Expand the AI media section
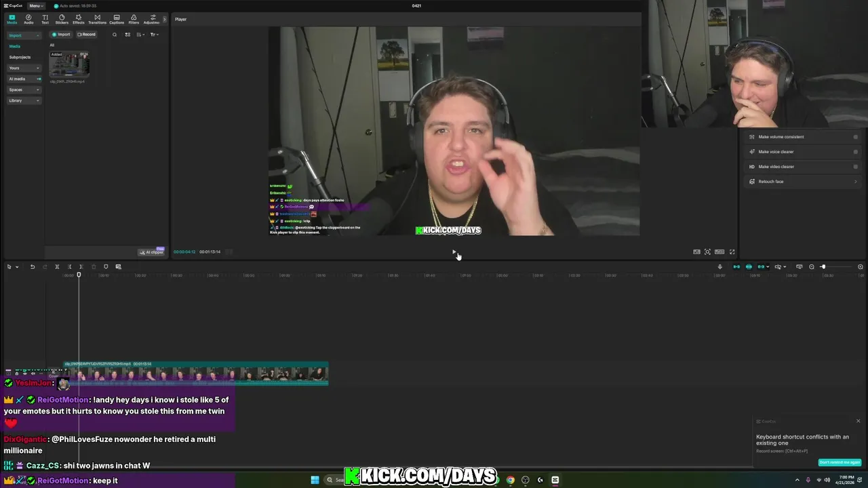This screenshot has height=488, width=868. [x=24, y=79]
